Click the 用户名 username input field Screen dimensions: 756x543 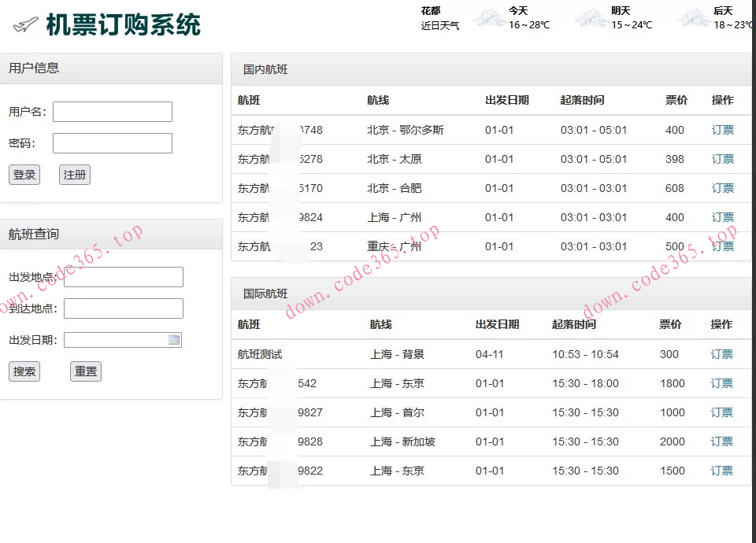coord(112,111)
